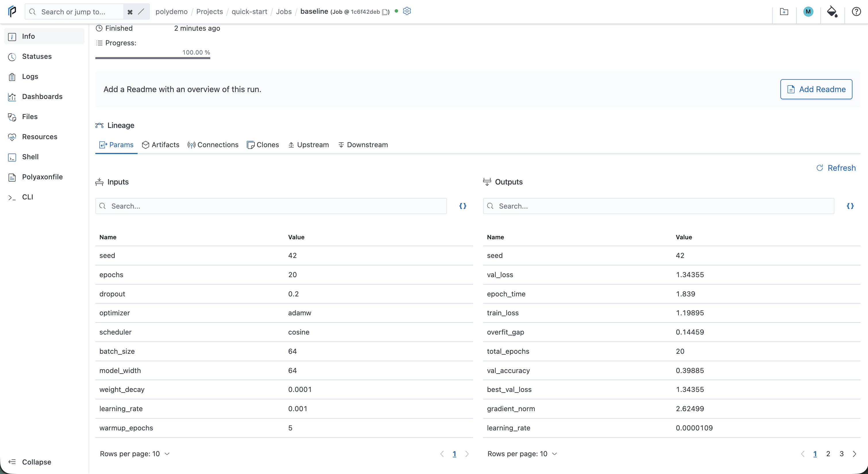Screen dimensions: 868x474
Task: Open job settings gear icon
Action: tap(407, 11)
